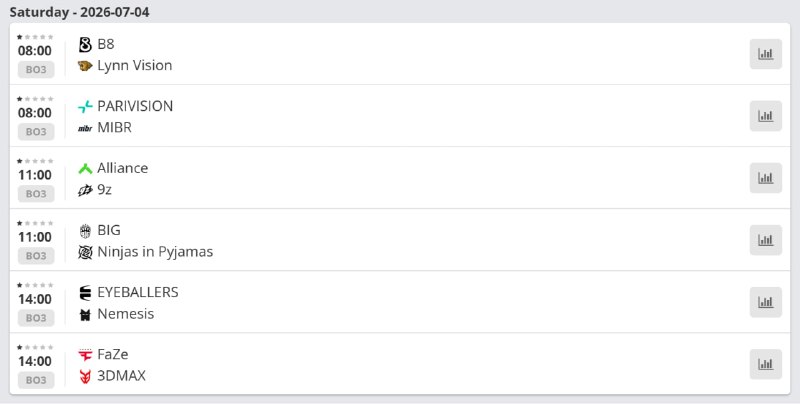Select the EYEBALLERS team name

click(138, 292)
